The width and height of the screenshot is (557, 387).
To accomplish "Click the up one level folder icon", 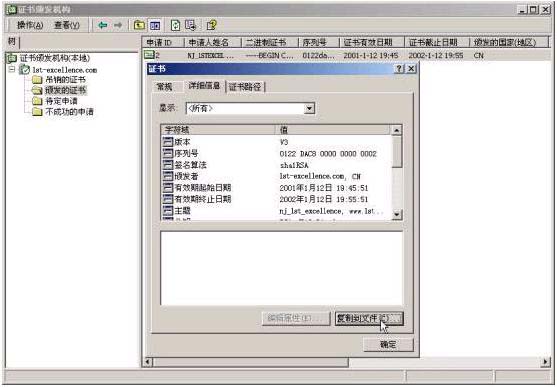I will pos(139,25).
